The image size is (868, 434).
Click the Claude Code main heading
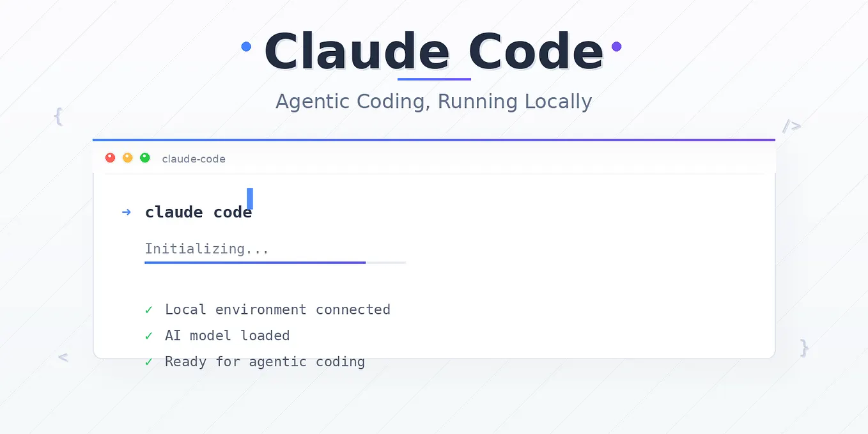434,51
